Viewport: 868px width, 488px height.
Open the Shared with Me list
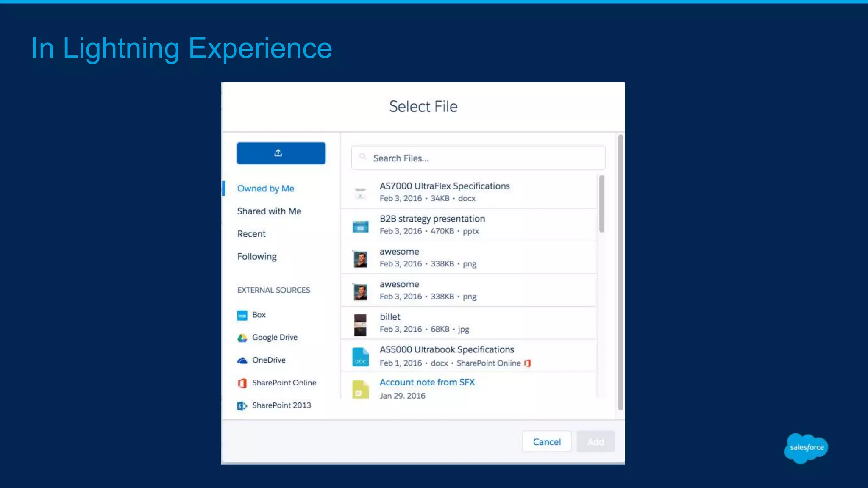[269, 211]
